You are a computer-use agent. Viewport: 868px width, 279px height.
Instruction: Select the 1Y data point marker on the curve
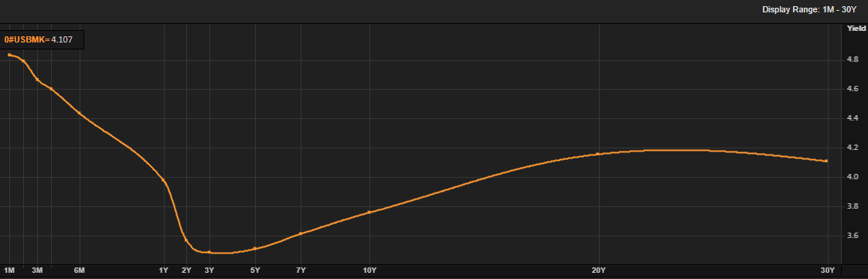click(x=163, y=180)
